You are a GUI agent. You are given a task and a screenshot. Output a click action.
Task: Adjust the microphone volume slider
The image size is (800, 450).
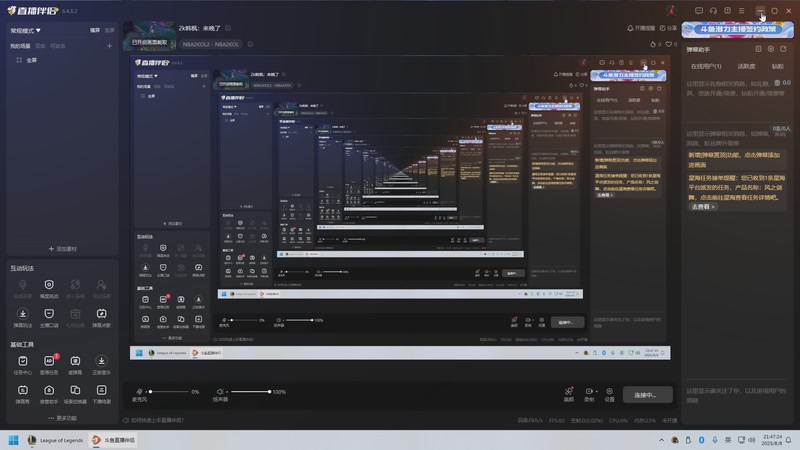tap(168, 392)
